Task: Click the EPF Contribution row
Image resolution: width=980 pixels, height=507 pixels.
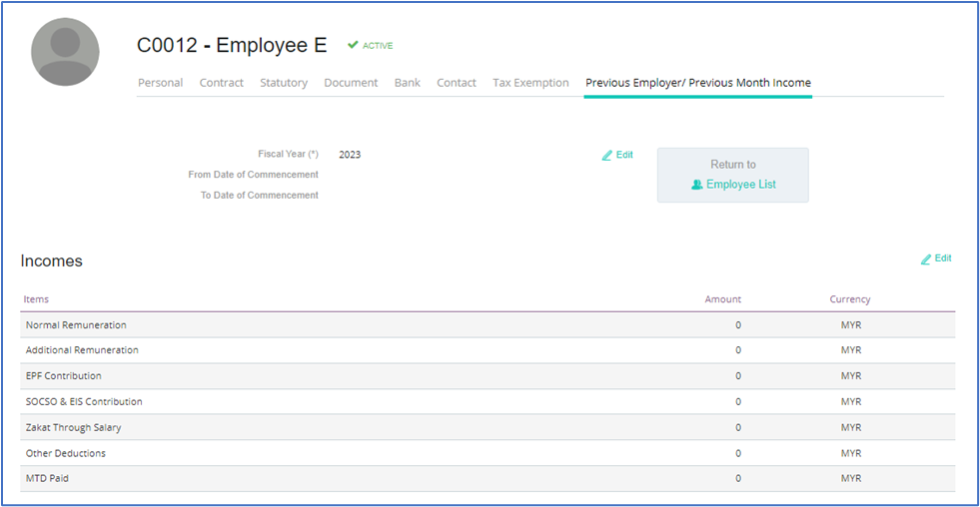Action: (64, 376)
